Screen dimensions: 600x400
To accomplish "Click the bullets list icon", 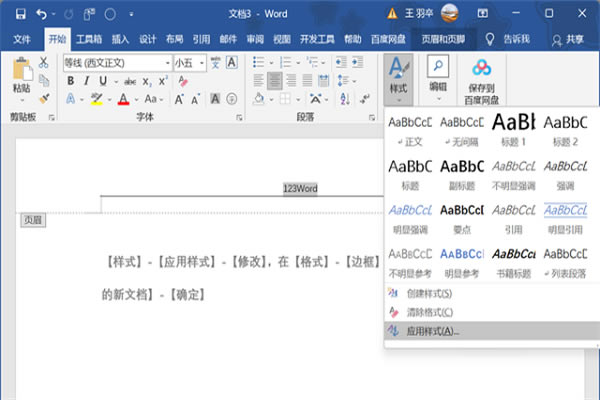I will tap(259, 62).
